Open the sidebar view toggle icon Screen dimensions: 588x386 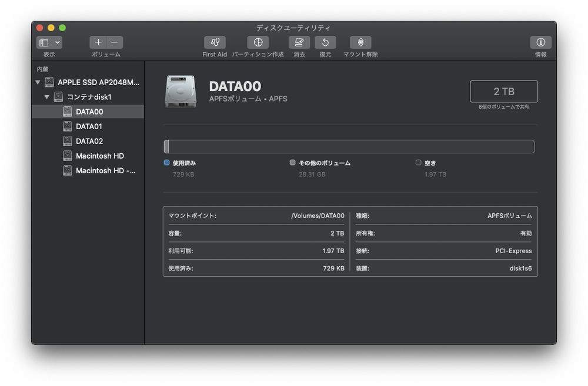click(x=44, y=42)
